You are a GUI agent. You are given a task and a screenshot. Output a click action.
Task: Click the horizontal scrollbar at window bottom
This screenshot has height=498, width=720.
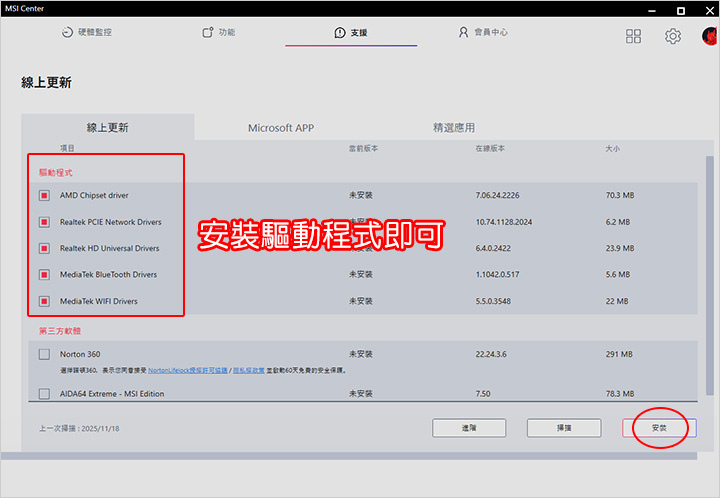349,456
